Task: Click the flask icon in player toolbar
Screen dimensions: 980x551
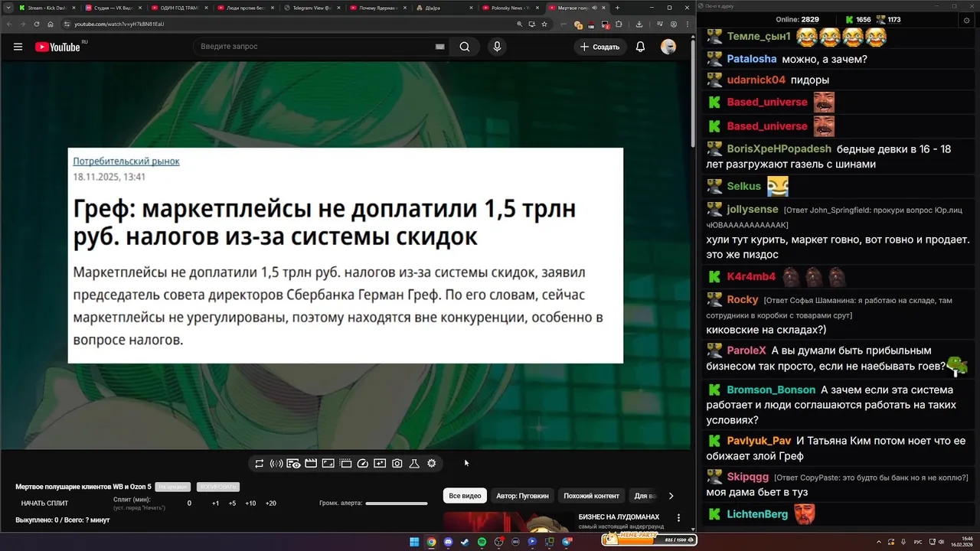Action: coord(414,464)
